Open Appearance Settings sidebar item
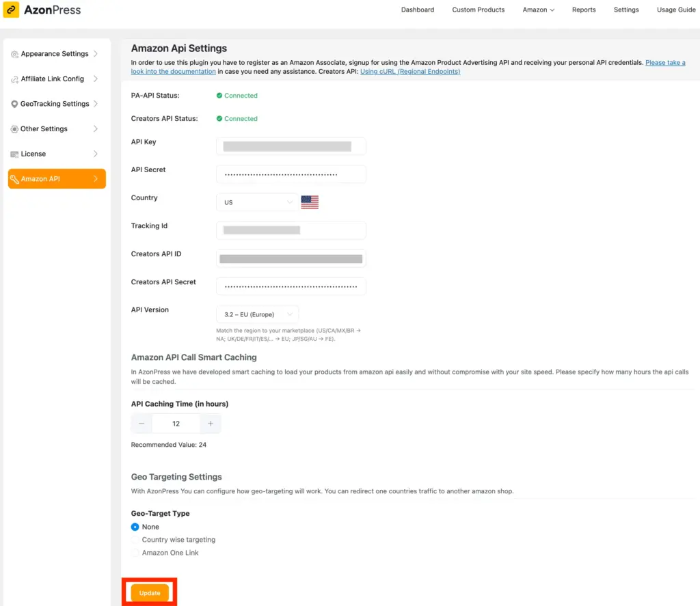This screenshot has height=606, width=700. [x=57, y=53]
